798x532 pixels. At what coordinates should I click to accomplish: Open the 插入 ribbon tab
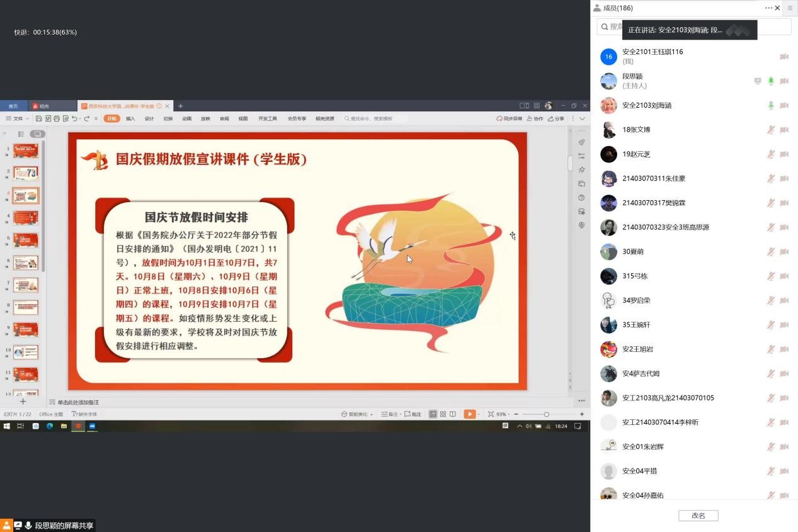[130, 118]
